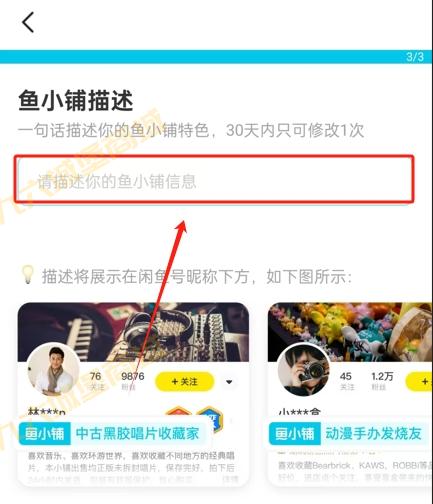The width and height of the screenshot is (433, 504).
Task: Select the 动漫手办发烧友 description label
Action: pos(373,433)
